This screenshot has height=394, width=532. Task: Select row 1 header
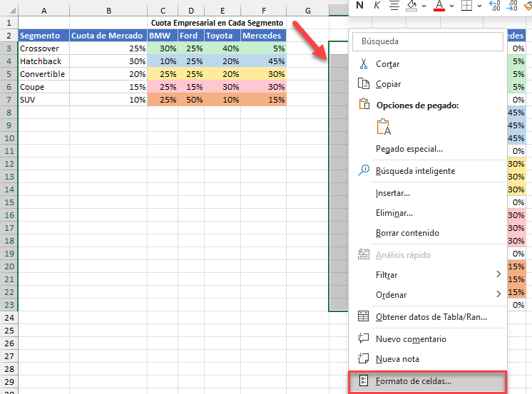click(x=9, y=23)
